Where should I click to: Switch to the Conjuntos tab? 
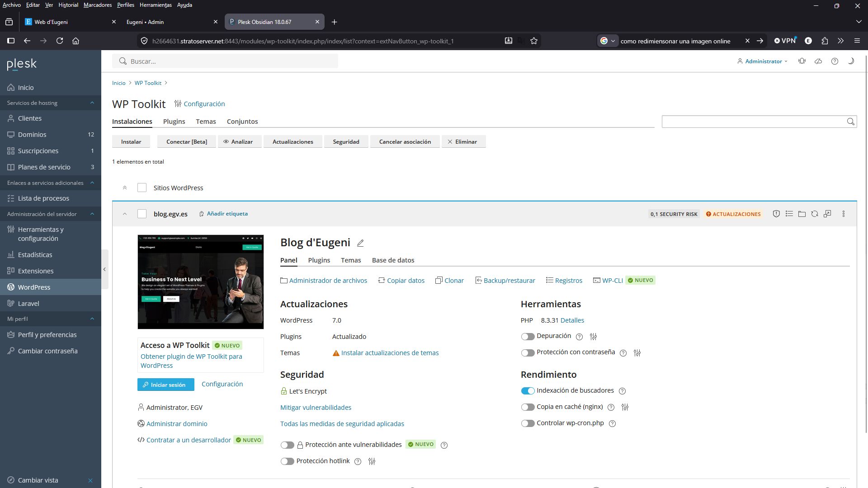(242, 122)
